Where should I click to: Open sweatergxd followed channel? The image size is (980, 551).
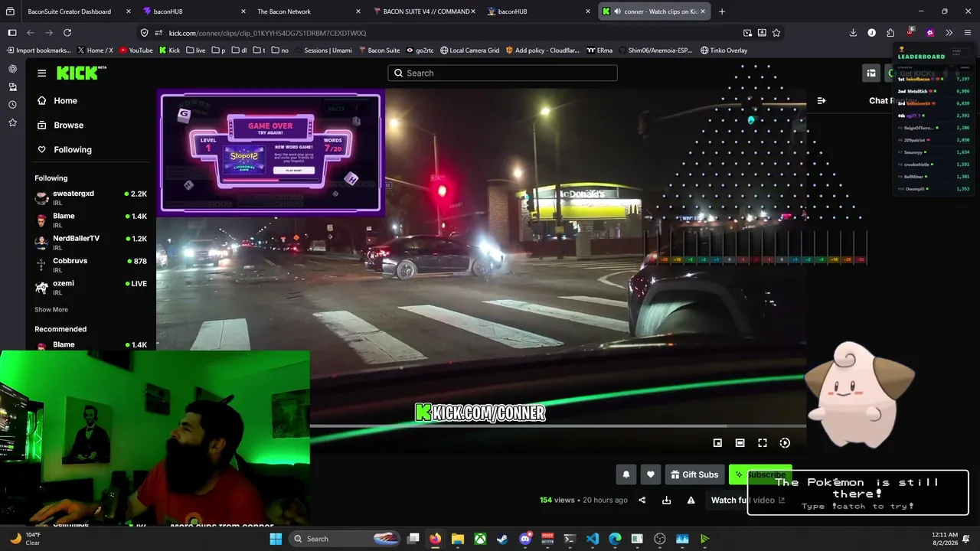tap(91, 198)
